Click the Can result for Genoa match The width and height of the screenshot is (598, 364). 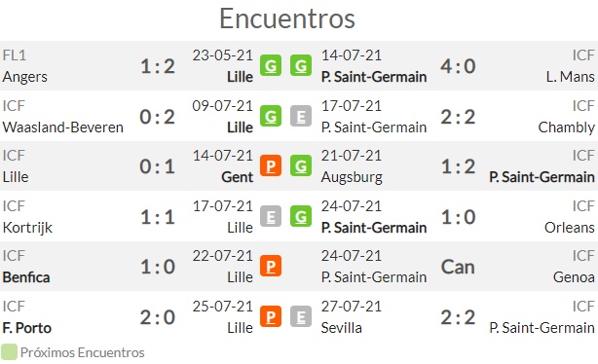458,267
